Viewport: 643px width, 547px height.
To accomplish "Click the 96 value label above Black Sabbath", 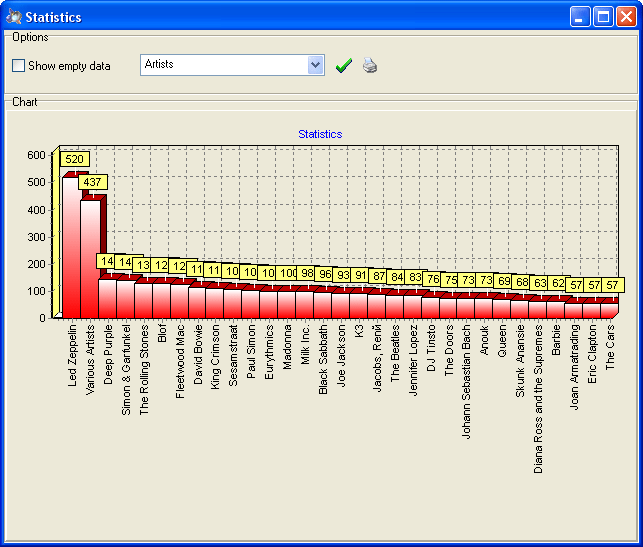I will [324, 274].
